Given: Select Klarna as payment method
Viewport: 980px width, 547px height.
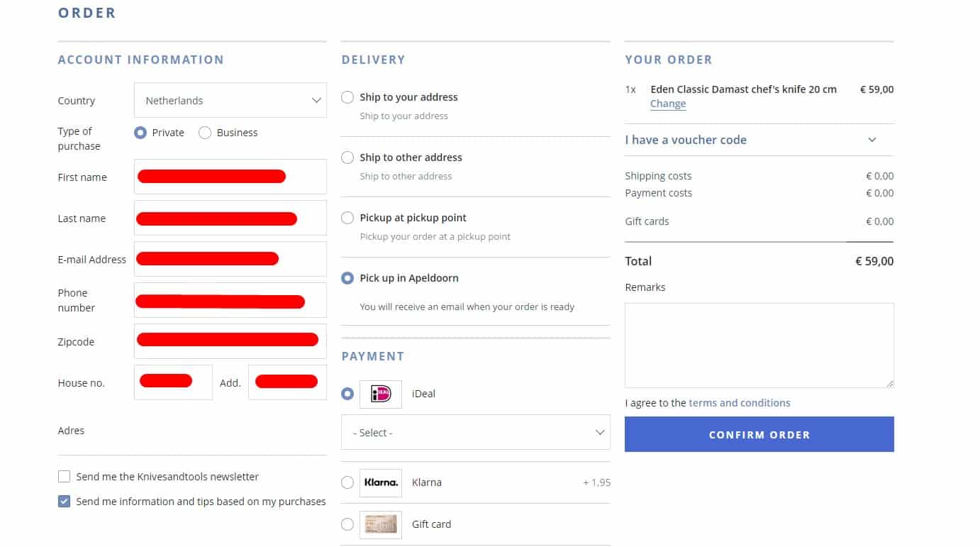Looking at the screenshot, I should (x=347, y=482).
